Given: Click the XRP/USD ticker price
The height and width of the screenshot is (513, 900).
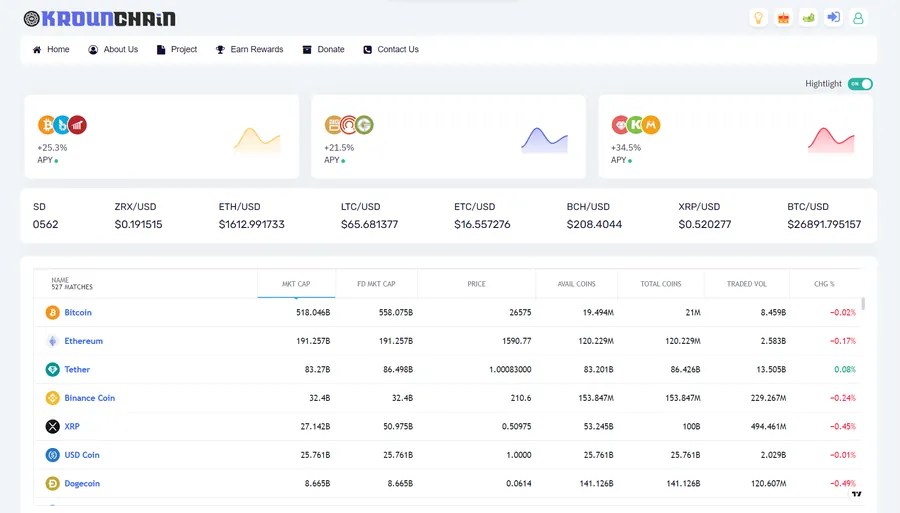Looking at the screenshot, I should coord(705,224).
